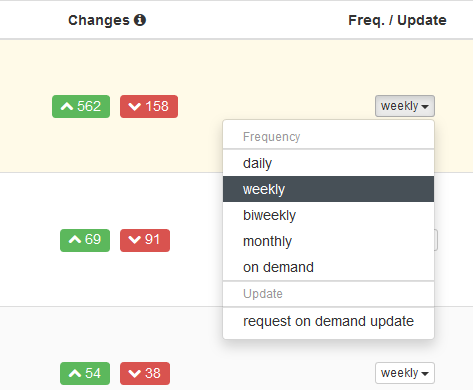
Task: Click the Changes info icon
Action: click(x=140, y=20)
